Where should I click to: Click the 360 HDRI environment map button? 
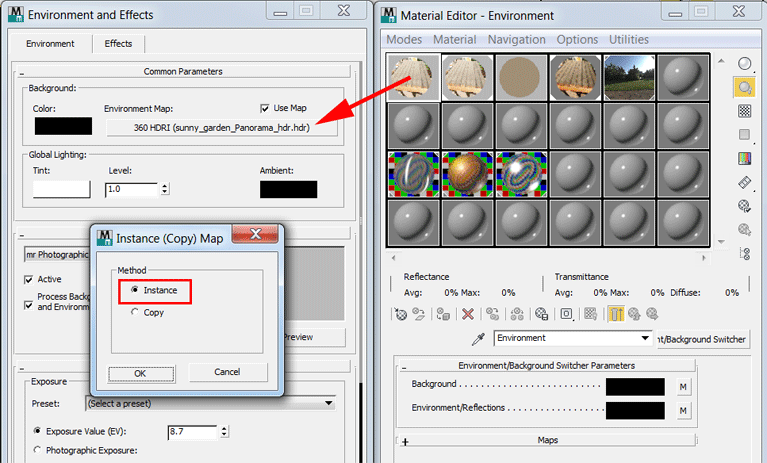pos(222,128)
